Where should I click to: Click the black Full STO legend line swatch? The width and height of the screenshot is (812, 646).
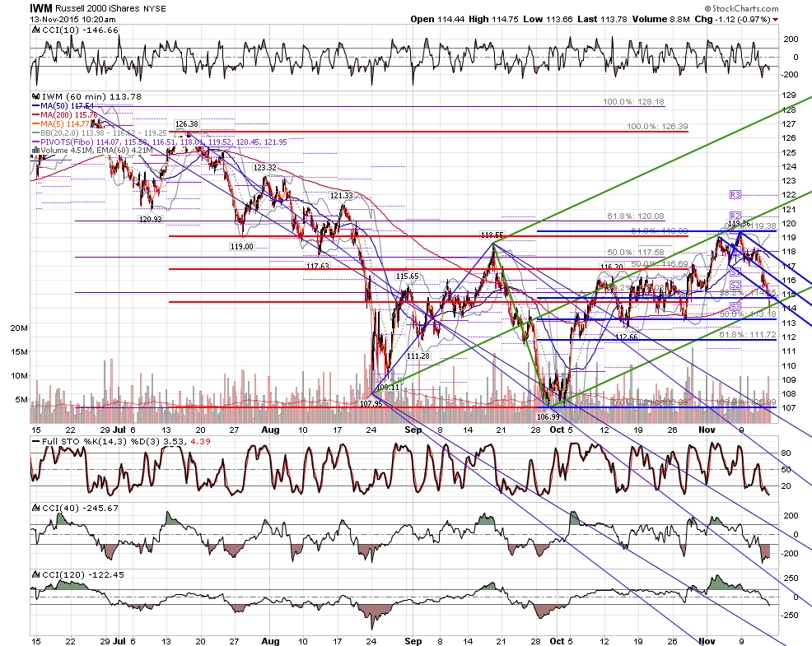pyautogui.click(x=35, y=442)
